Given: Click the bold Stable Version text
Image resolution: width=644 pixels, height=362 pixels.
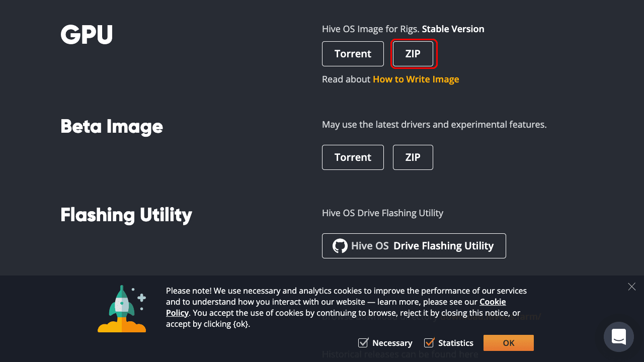Looking at the screenshot, I should (x=453, y=29).
